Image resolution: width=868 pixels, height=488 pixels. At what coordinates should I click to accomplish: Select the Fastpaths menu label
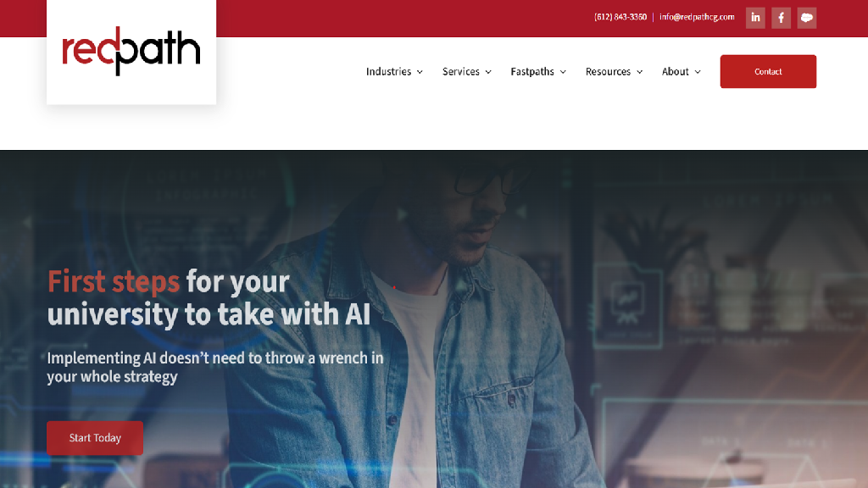click(532, 71)
